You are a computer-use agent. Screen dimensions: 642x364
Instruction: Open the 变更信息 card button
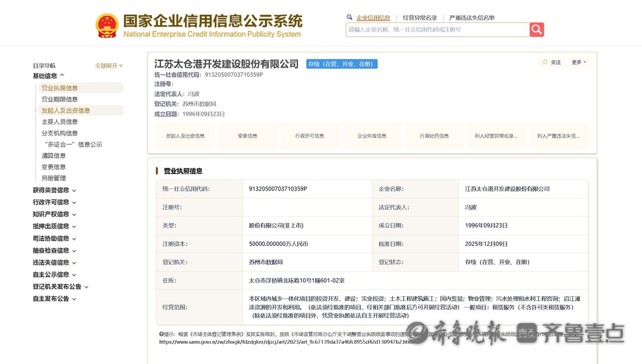tap(247, 136)
